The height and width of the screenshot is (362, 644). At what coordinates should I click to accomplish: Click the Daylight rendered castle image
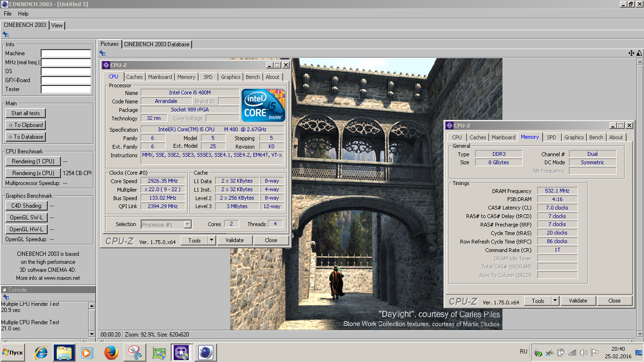(366, 194)
